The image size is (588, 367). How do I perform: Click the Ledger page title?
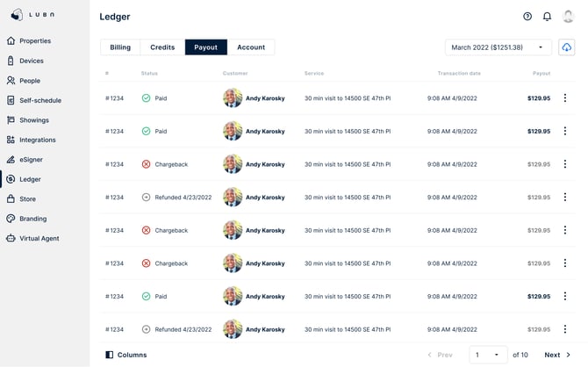(115, 17)
